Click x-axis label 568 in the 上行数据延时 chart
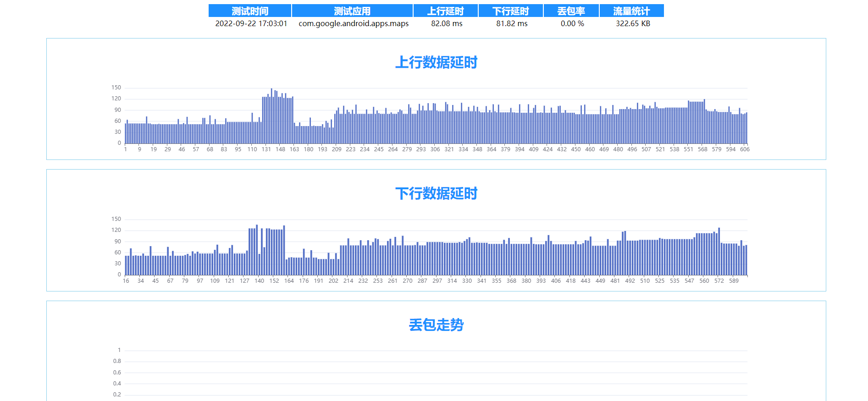 click(x=702, y=149)
